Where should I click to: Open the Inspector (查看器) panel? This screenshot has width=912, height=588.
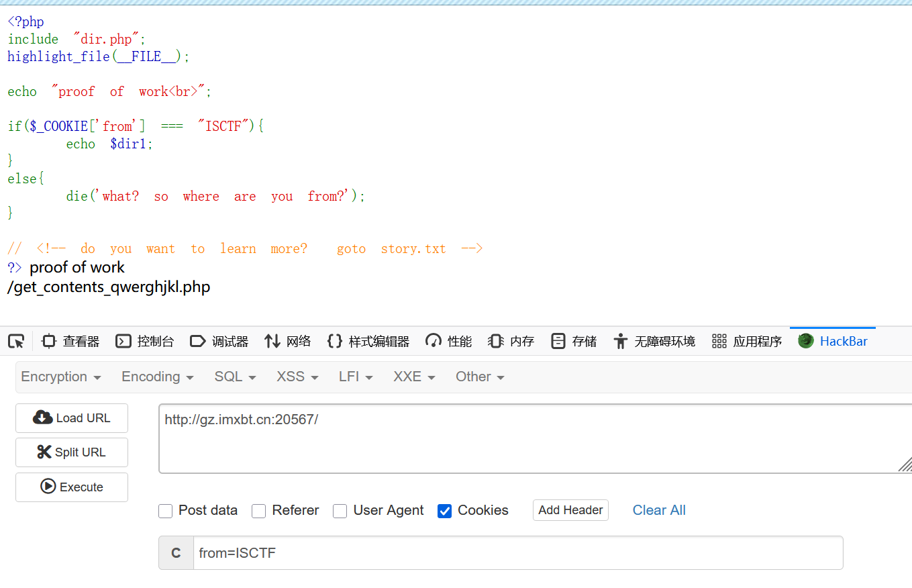pyautogui.click(x=70, y=341)
